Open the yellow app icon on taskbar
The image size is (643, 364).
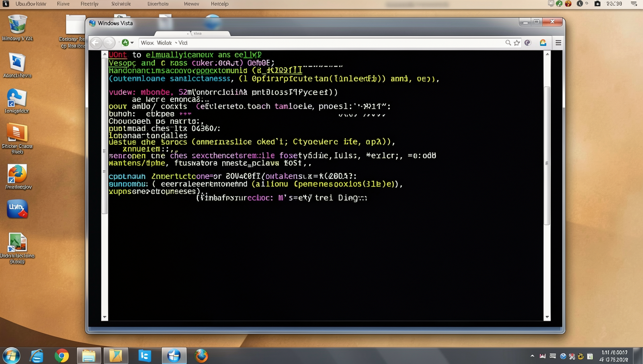tap(116, 356)
